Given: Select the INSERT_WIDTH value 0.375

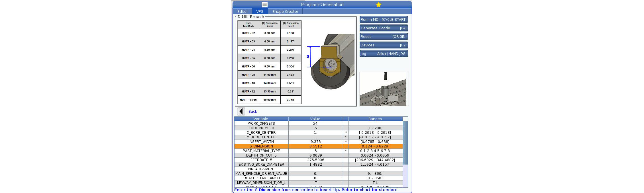Looking at the screenshot, I should click(315, 142).
